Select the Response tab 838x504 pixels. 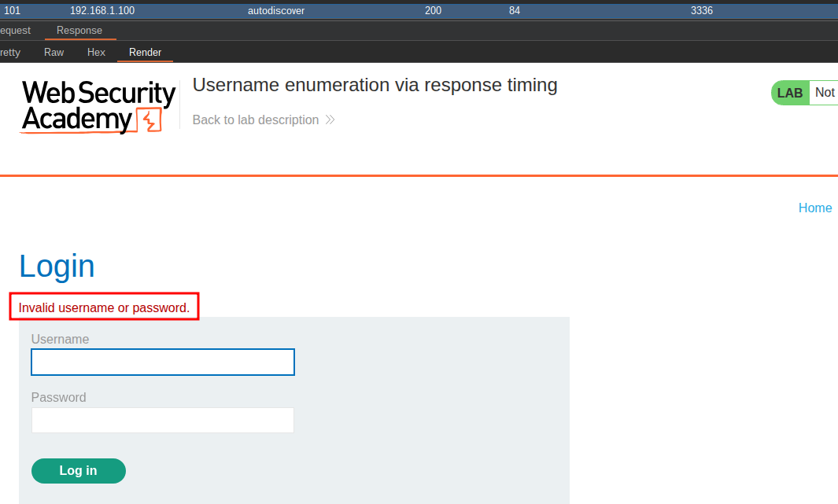[79, 31]
